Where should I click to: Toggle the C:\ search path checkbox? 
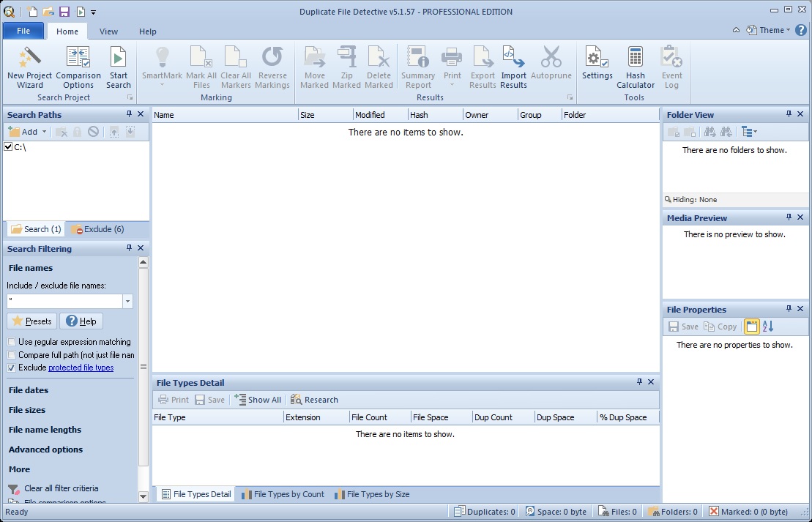[8, 146]
